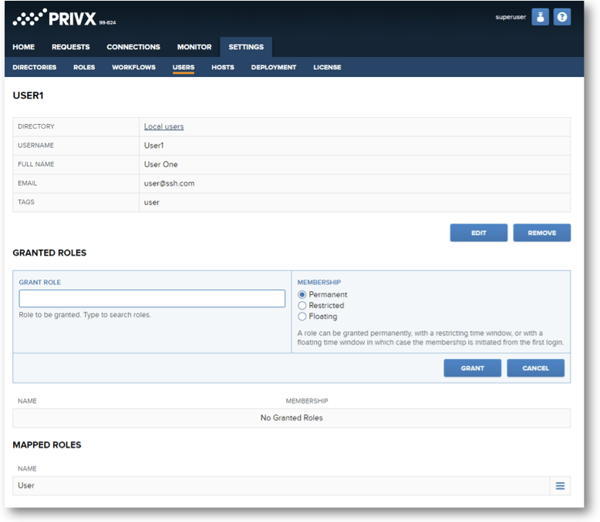Viewport: 600px width, 522px height.
Task: Click the Mapped Roles heading
Action: [47, 445]
